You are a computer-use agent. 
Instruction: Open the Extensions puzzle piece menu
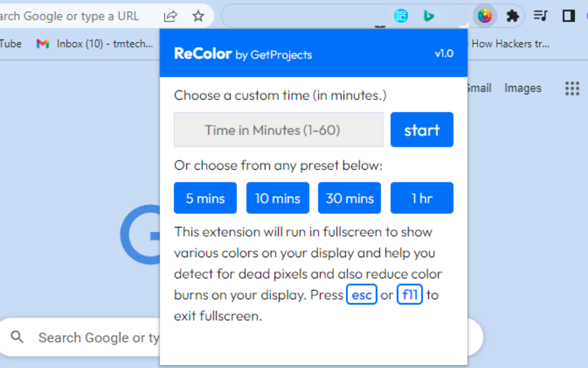[512, 16]
